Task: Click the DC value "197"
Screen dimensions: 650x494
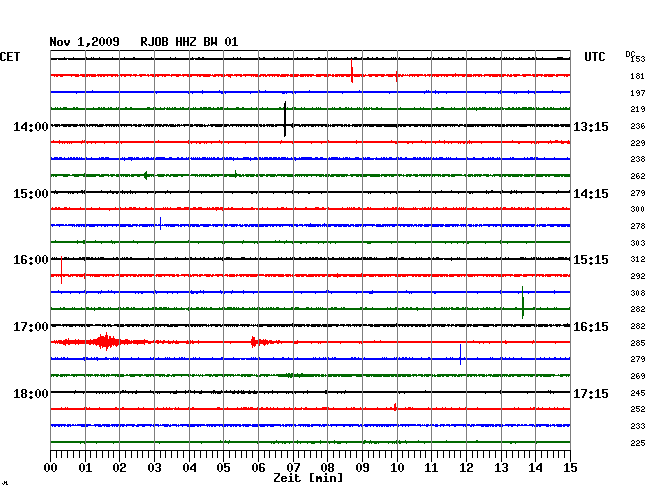Action: click(638, 93)
